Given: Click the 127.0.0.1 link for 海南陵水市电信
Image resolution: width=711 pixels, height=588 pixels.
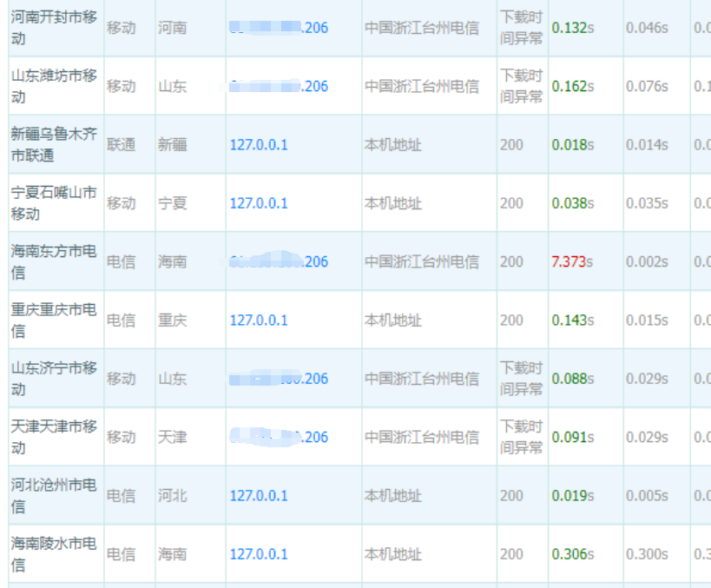Looking at the screenshot, I should pyautogui.click(x=258, y=554).
